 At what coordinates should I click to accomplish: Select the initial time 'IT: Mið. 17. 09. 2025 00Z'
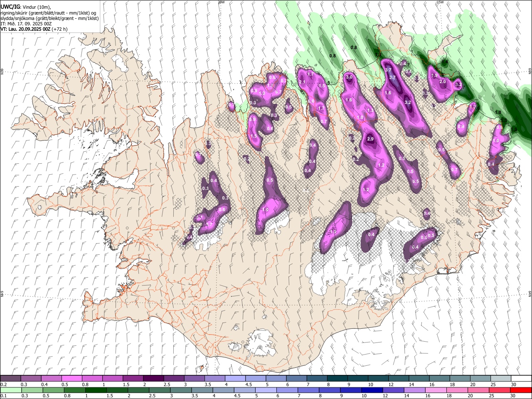[26, 24]
